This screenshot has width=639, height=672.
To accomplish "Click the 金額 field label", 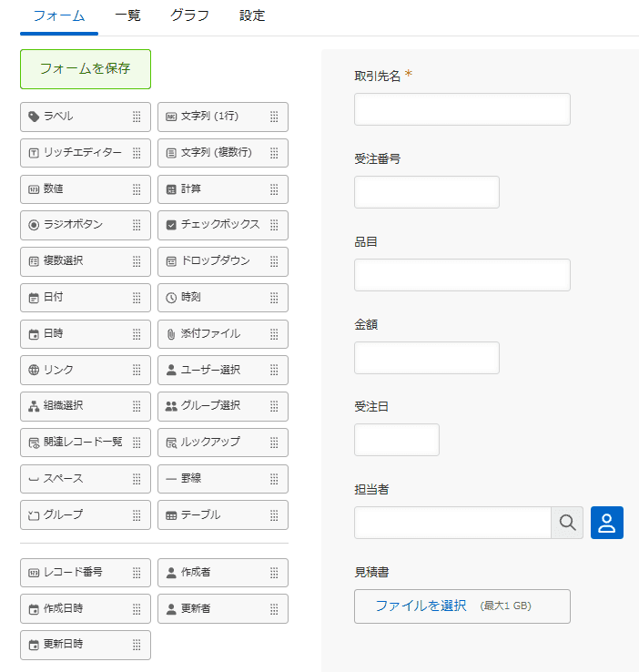I will coord(366,325).
